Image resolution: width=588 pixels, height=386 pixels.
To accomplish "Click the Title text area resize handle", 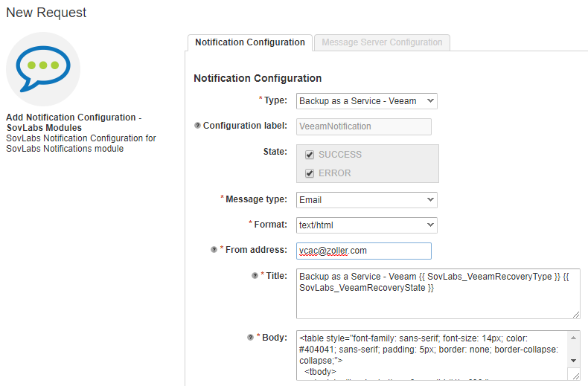I will pos(575,314).
